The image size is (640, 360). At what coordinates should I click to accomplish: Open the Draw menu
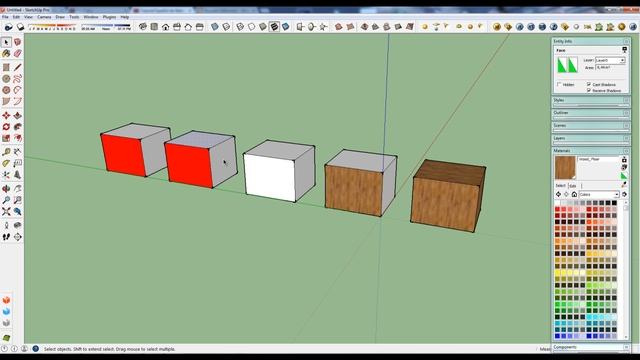60,17
